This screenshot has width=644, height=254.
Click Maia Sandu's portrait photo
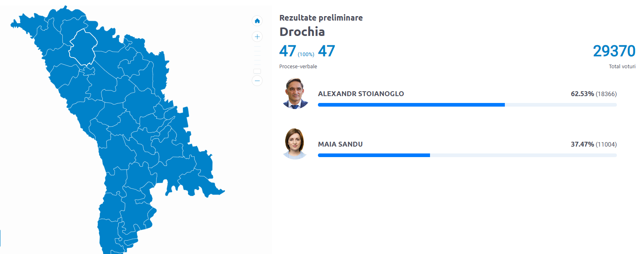pyautogui.click(x=295, y=144)
